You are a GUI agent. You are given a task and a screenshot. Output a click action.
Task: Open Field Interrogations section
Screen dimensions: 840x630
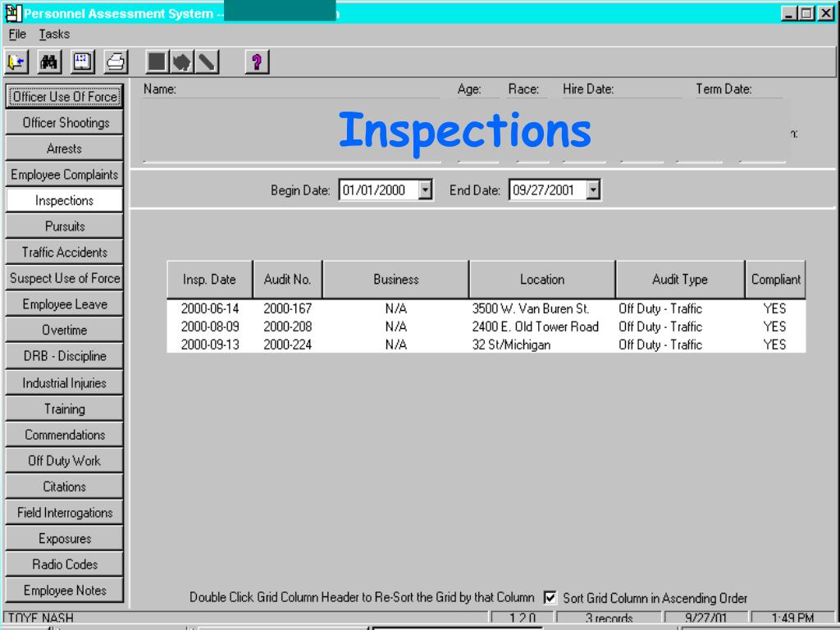64,513
